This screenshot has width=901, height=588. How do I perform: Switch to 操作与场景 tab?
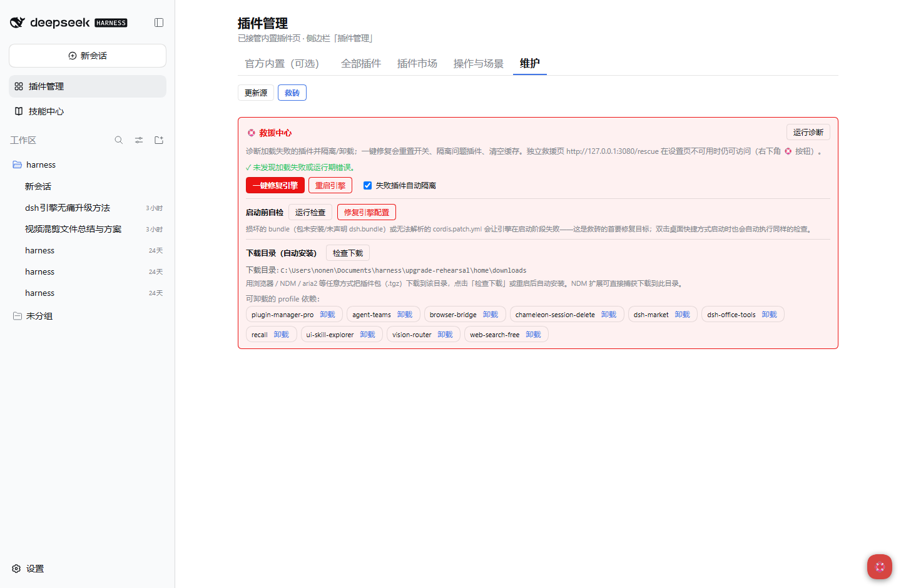[x=479, y=63]
